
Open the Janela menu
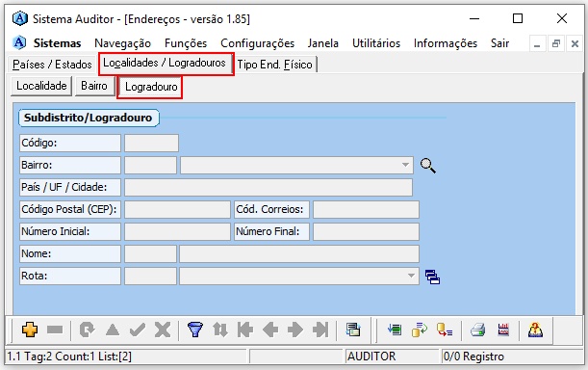pos(323,43)
